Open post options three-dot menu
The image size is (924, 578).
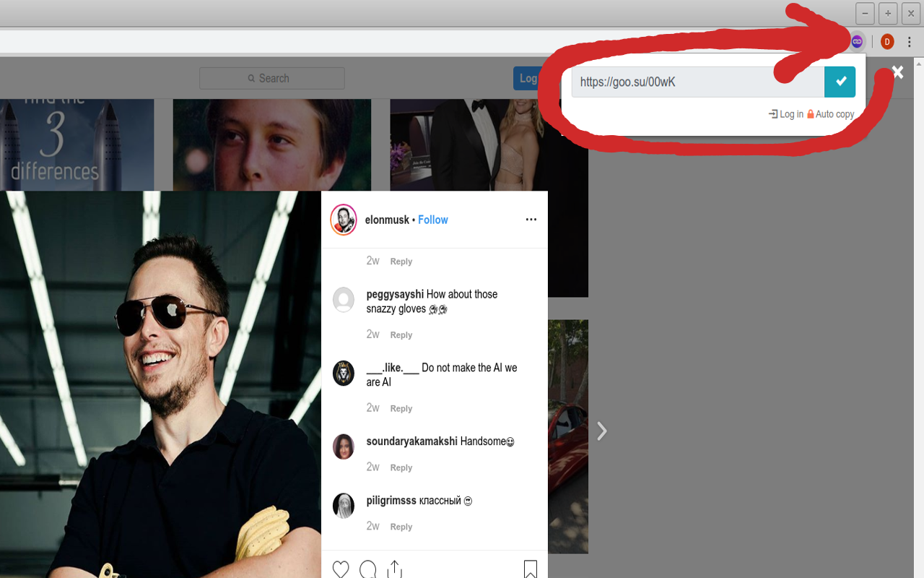pyautogui.click(x=531, y=220)
